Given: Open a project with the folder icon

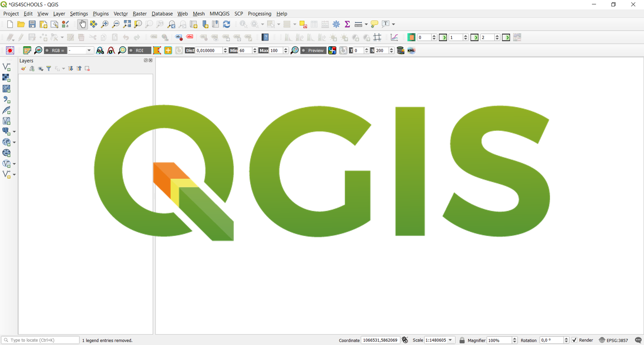Looking at the screenshot, I should [x=21, y=24].
